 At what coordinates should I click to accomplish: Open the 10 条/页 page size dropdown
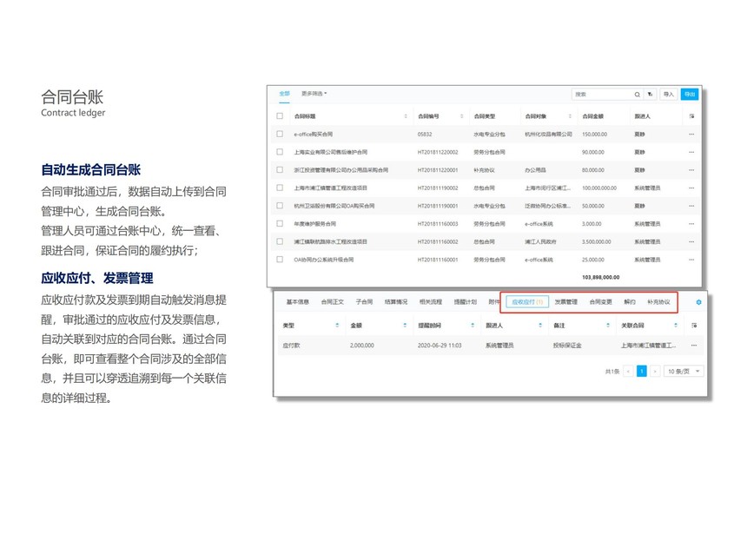tap(684, 371)
